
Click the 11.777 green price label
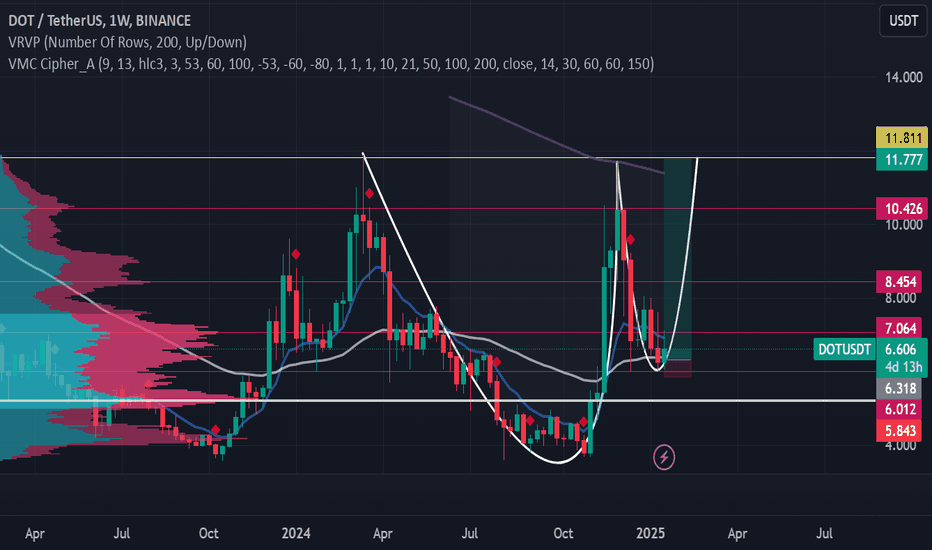point(902,159)
